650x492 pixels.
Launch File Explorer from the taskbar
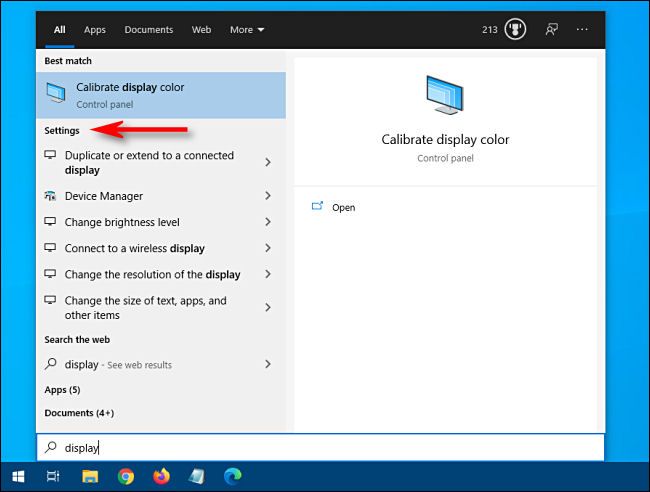[90, 477]
